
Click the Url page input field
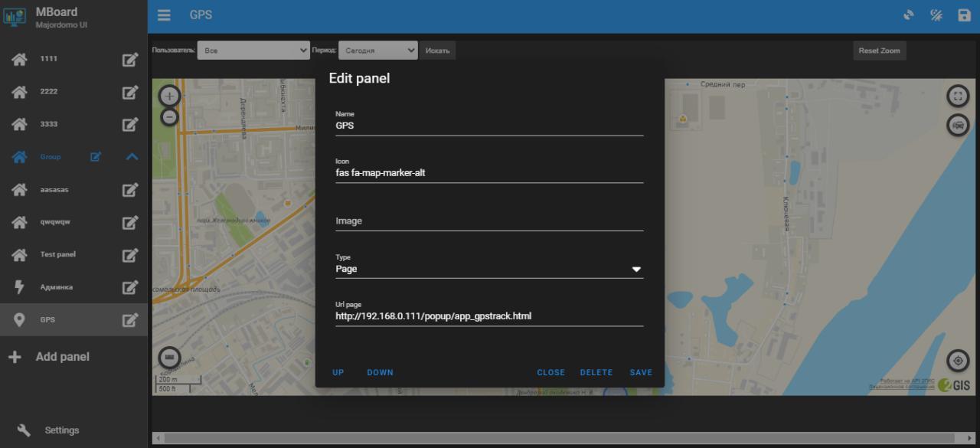coord(489,316)
